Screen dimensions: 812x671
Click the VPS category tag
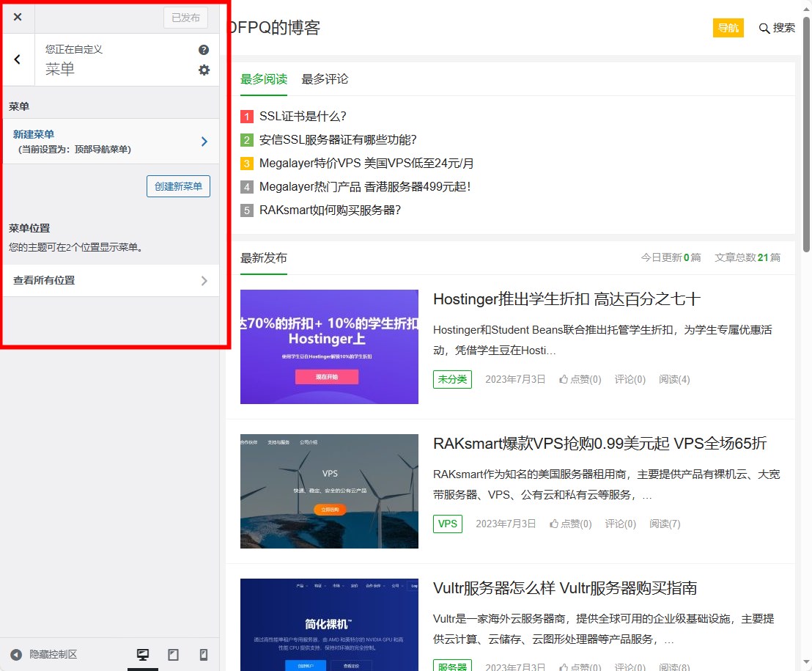(448, 524)
